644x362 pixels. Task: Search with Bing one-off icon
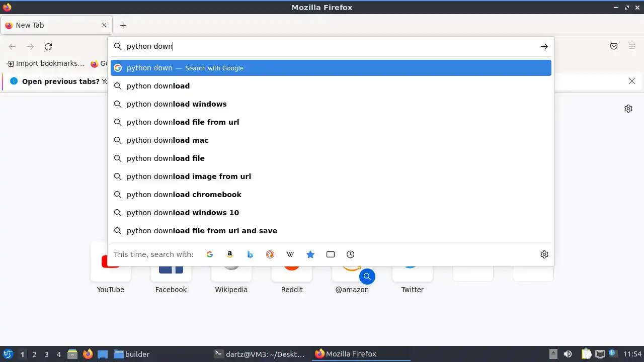250,254
